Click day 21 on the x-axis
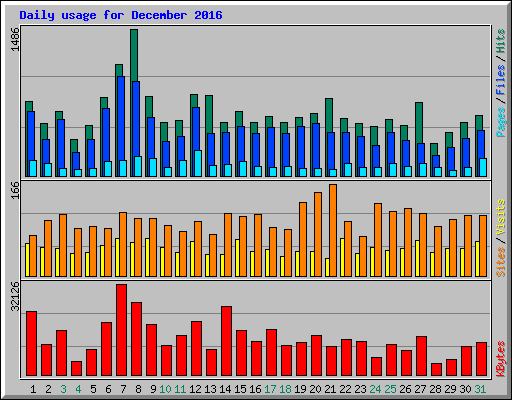This screenshot has height=400, width=512. pos(330,389)
